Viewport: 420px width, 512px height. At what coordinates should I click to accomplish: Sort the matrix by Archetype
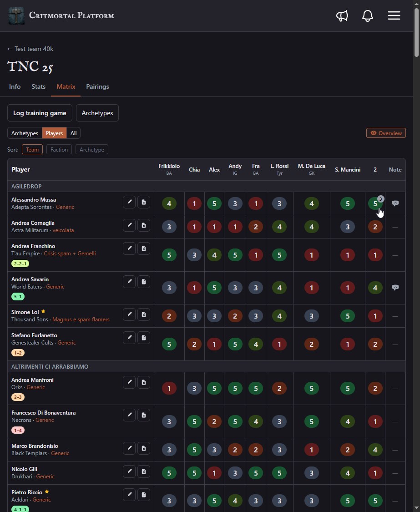(x=92, y=150)
